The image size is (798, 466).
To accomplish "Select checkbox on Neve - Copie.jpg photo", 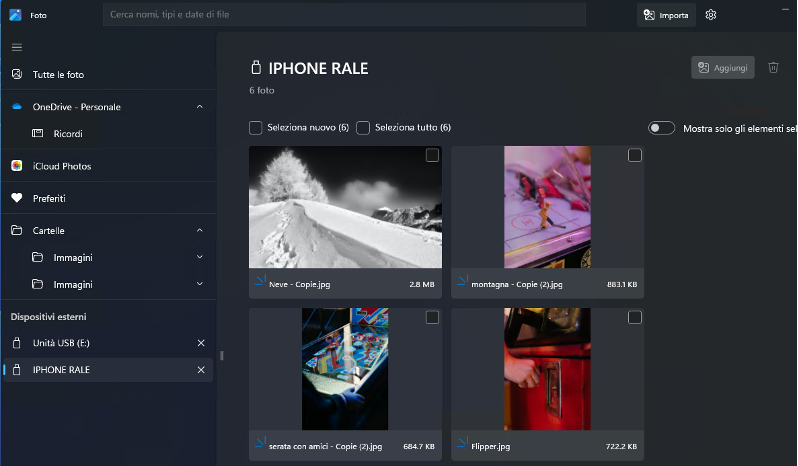I will click(x=432, y=155).
